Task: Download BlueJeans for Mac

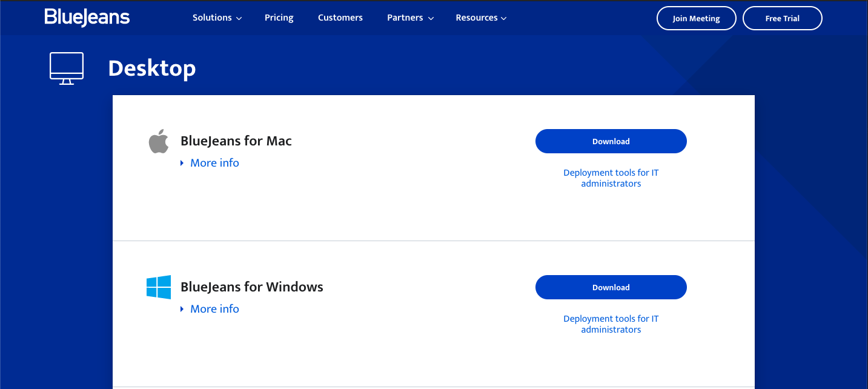Action: (x=611, y=141)
